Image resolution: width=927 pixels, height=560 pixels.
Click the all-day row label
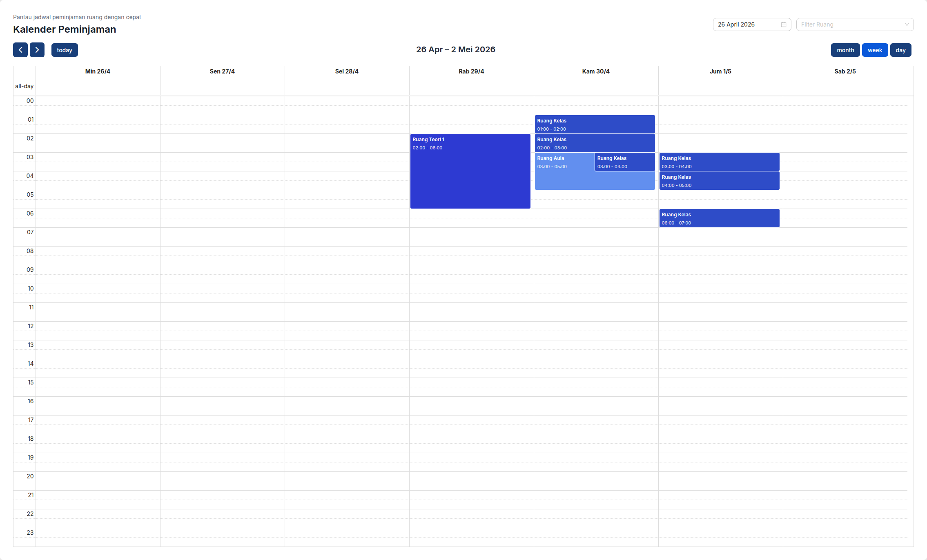coord(25,86)
